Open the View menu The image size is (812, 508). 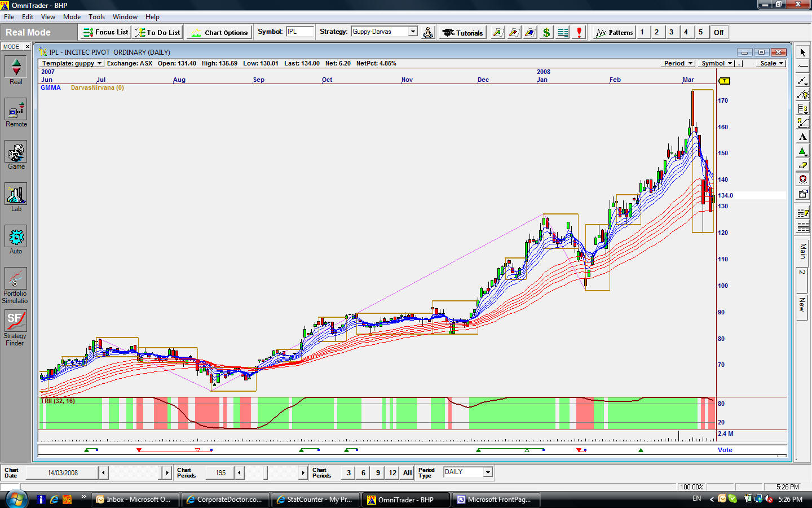[48, 17]
